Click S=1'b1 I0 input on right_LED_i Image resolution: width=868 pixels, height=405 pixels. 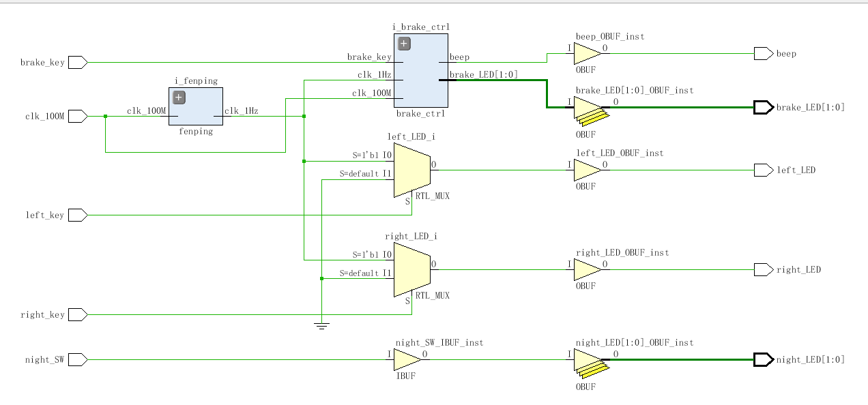pos(372,255)
